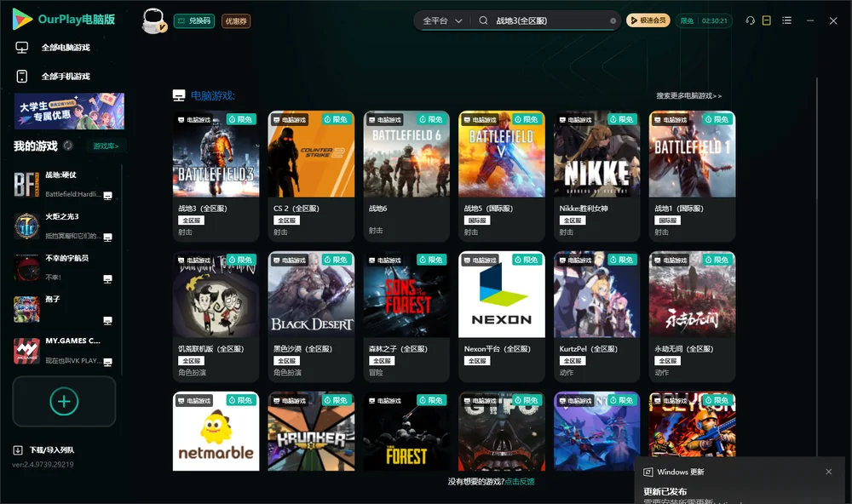Image resolution: width=852 pixels, height=504 pixels.
Task: Open the Counter Strike 2 card
Action: click(x=311, y=176)
